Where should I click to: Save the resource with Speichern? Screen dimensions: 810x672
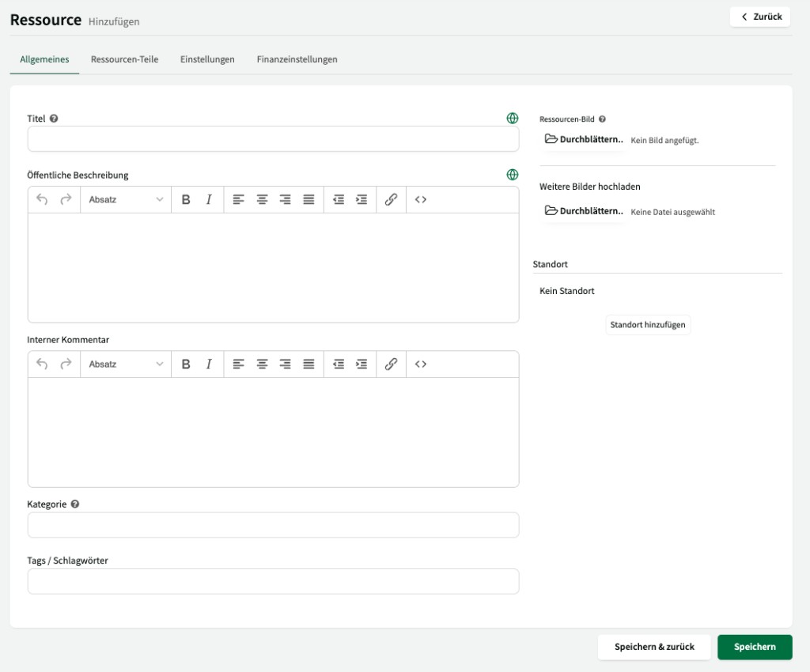tap(754, 647)
